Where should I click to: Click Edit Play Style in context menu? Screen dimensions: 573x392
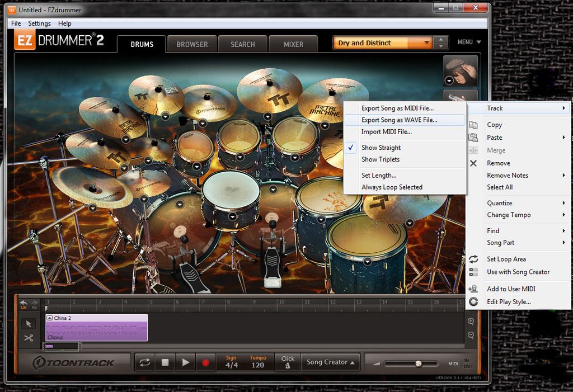pos(508,302)
